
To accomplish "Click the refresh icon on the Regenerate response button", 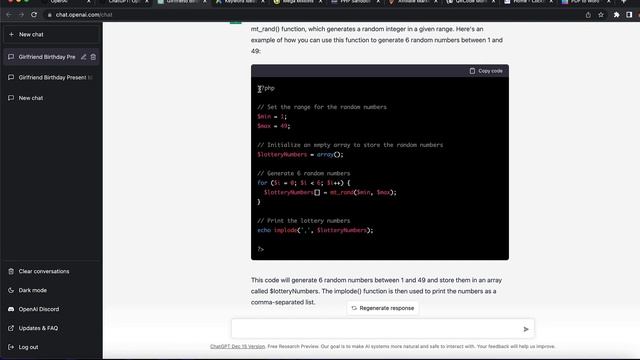I will tap(354, 308).
